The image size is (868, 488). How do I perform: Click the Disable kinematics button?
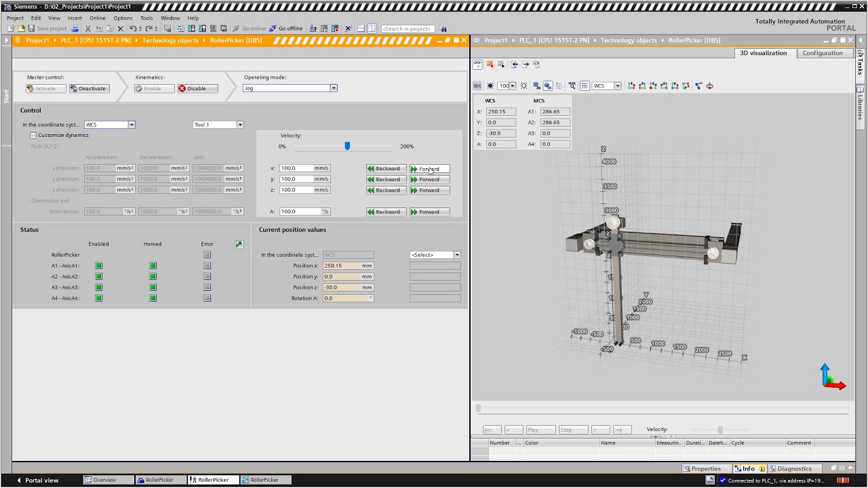197,88
